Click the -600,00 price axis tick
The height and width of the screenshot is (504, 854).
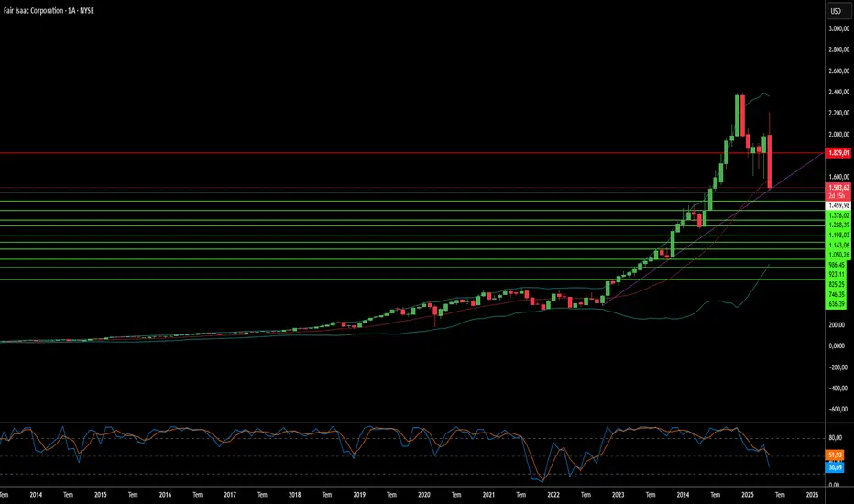838,410
